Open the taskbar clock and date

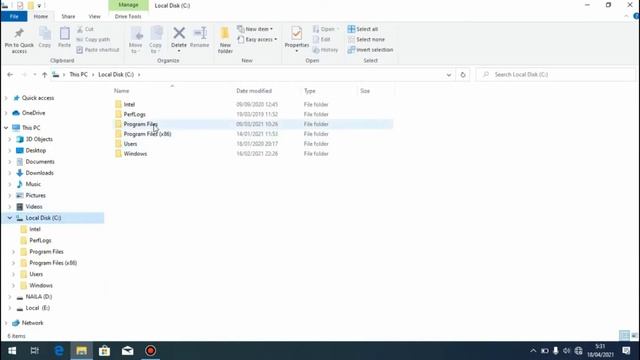pos(600,351)
